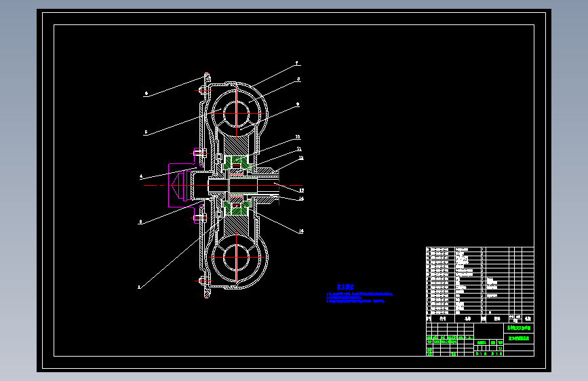Click part callout number 13
588x381 pixels.
click(301, 190)
